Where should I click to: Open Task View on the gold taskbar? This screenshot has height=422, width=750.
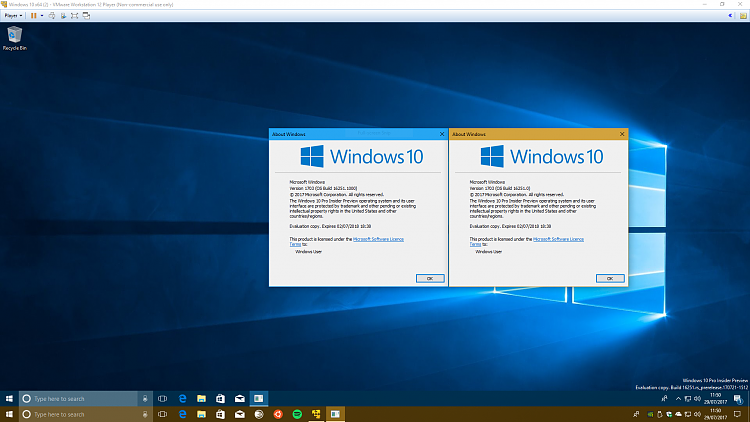tap(163, 414)
